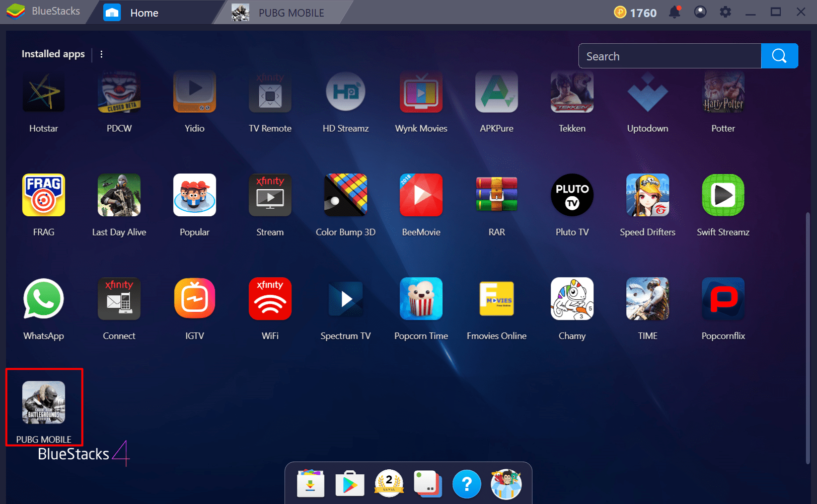
Task: Open the Installed apps options menu
Action: 102,54
